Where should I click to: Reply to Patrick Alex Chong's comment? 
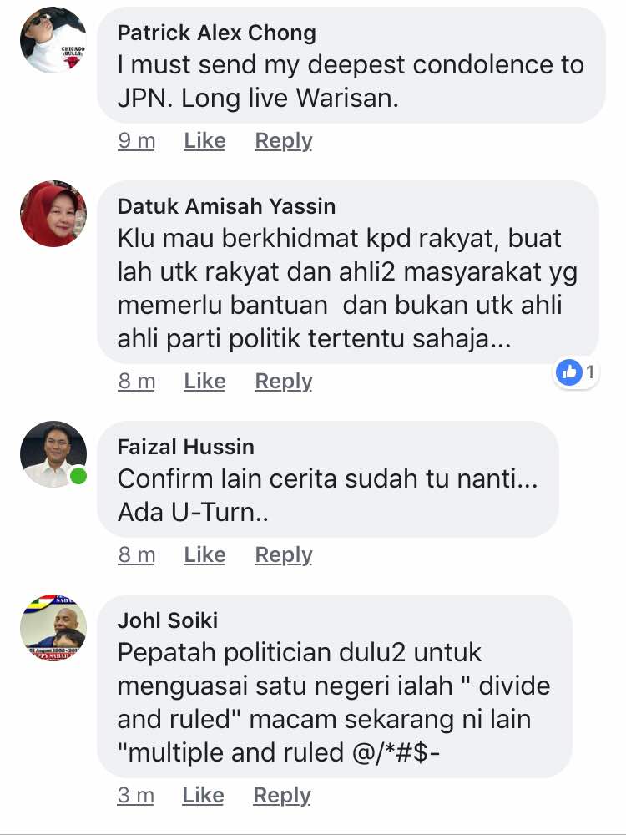click(283, 141)
